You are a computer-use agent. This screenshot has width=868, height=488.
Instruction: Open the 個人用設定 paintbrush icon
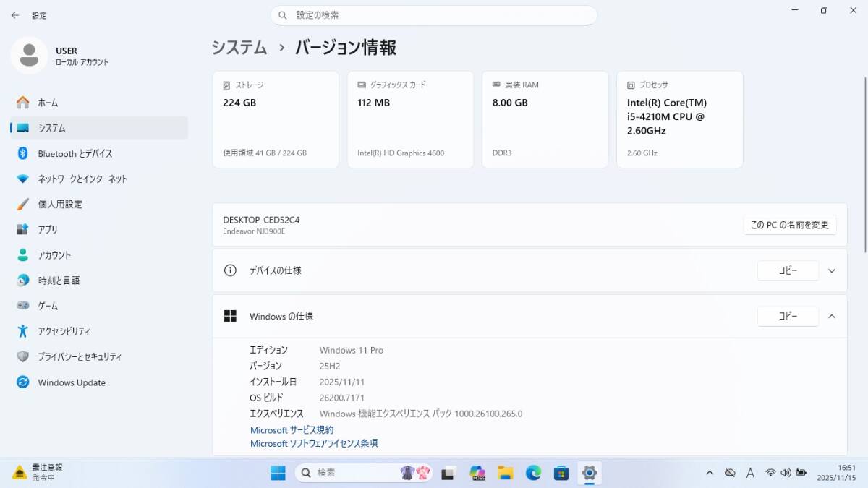coord(23,204)
